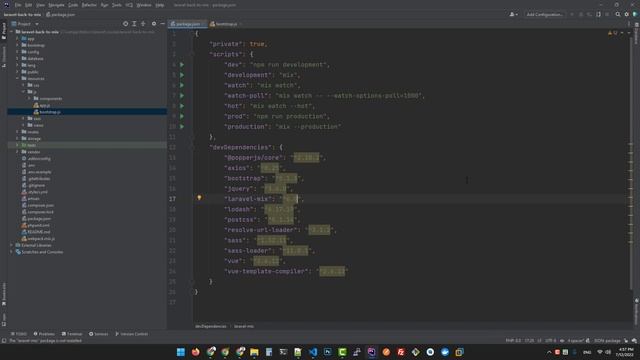Open the Refactor menu
The image size is (640, 360).
click(x=89, y=5)
